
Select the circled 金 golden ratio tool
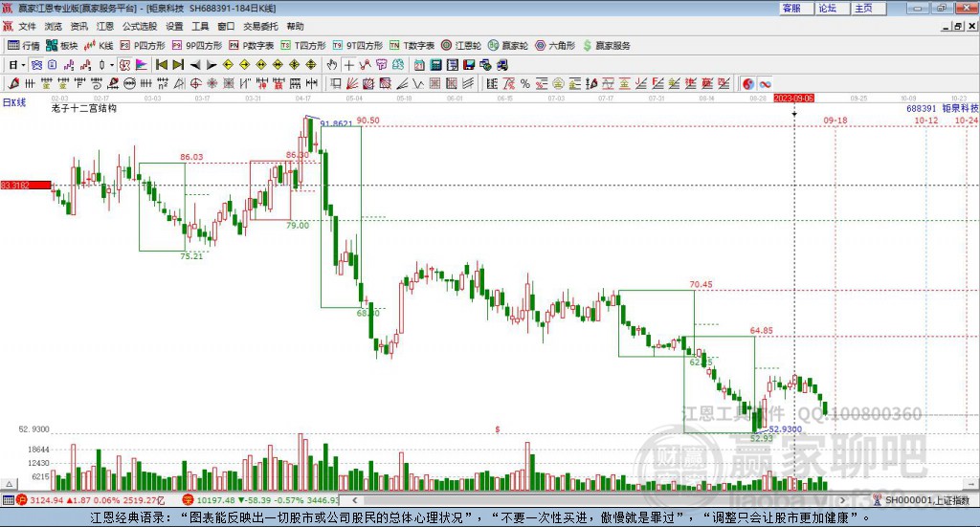click(558, 83)
